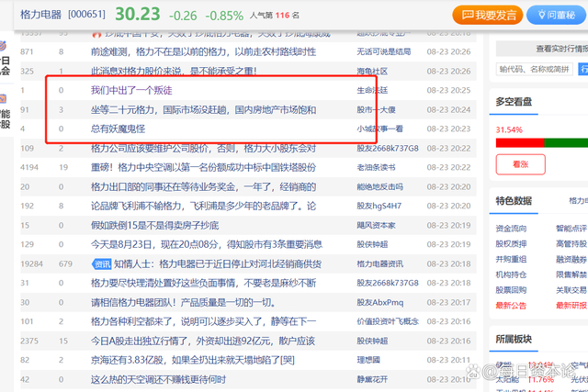The width and height of the screenshot is (588, 392).
Task: Open post 假如跌倒15是不是得卖房子抄底
Action: (154, 226)
